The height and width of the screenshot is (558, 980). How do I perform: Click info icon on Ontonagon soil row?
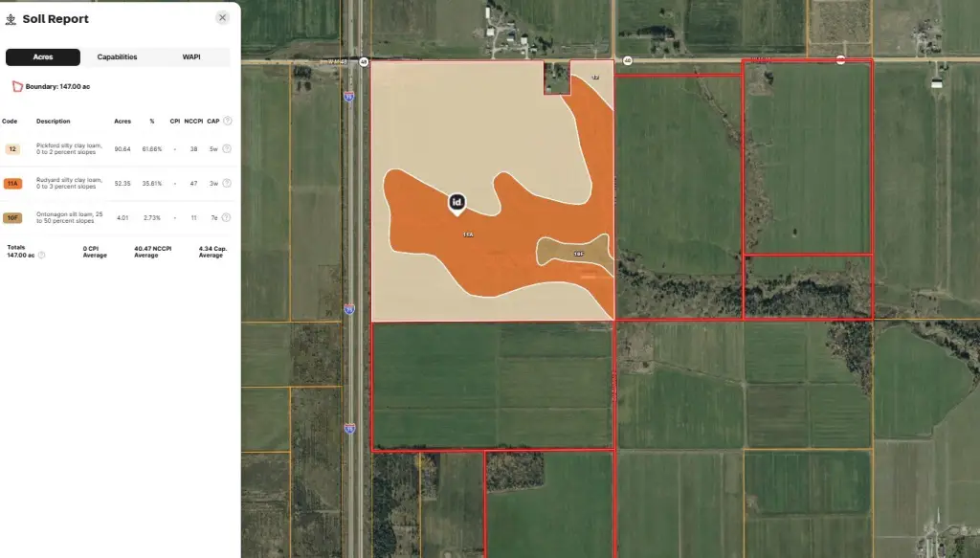coord(227,217)
